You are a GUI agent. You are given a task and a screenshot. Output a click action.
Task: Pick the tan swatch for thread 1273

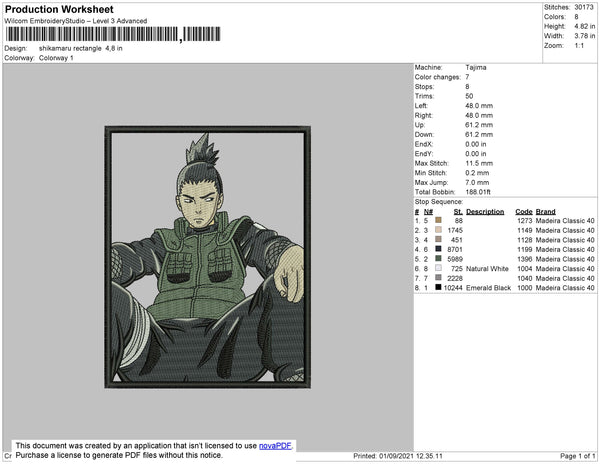coord(438,220)
